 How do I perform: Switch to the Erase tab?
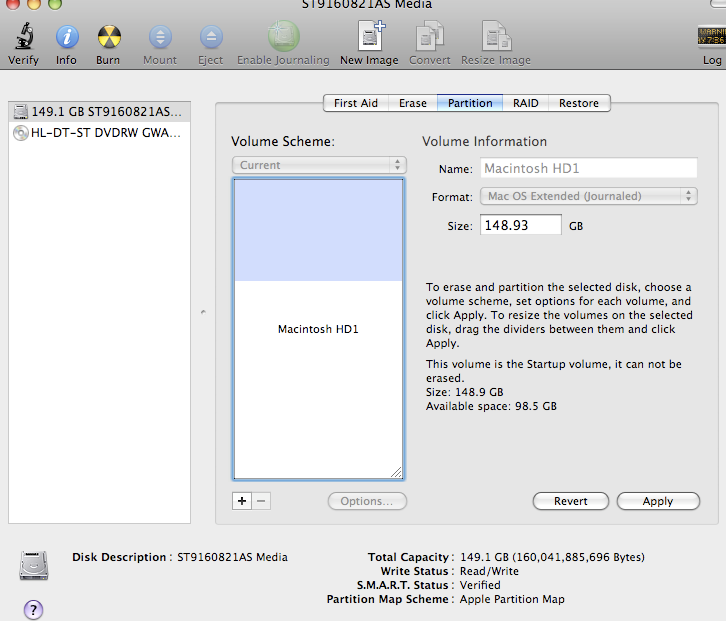(413, 103)
